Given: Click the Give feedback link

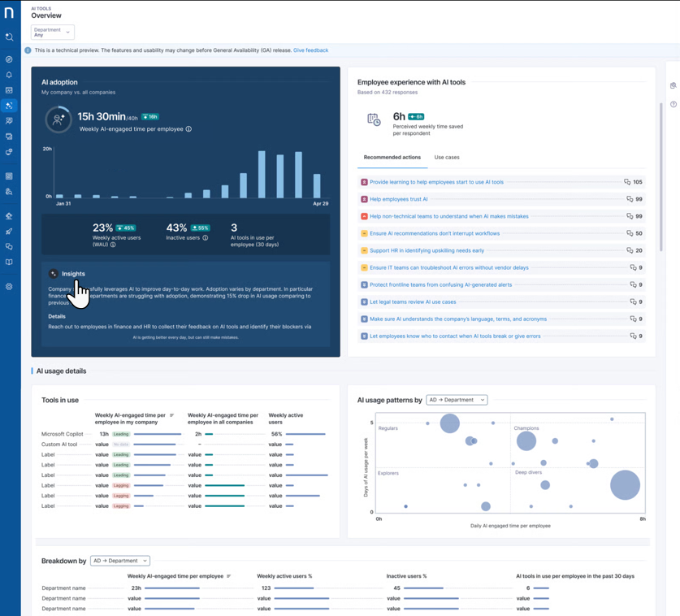Looking at the screenshot, I should coord(310,50).
